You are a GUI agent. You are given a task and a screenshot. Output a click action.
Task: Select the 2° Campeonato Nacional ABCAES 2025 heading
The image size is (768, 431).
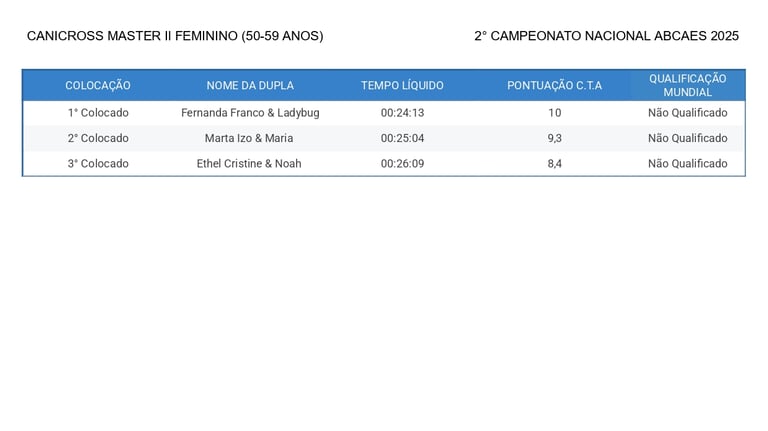[x=606, y=36]
